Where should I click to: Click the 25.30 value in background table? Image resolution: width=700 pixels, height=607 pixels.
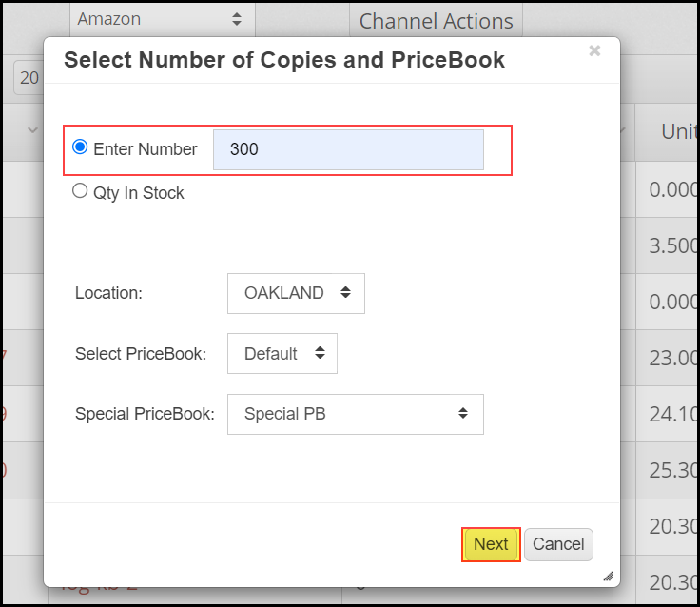[x=673, y=470]
